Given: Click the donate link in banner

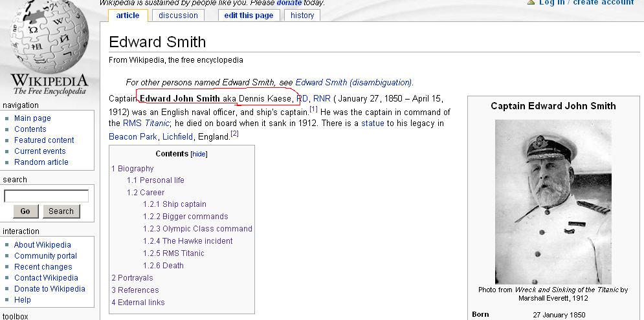Looking at the screenshot, I should pos(289,3).
